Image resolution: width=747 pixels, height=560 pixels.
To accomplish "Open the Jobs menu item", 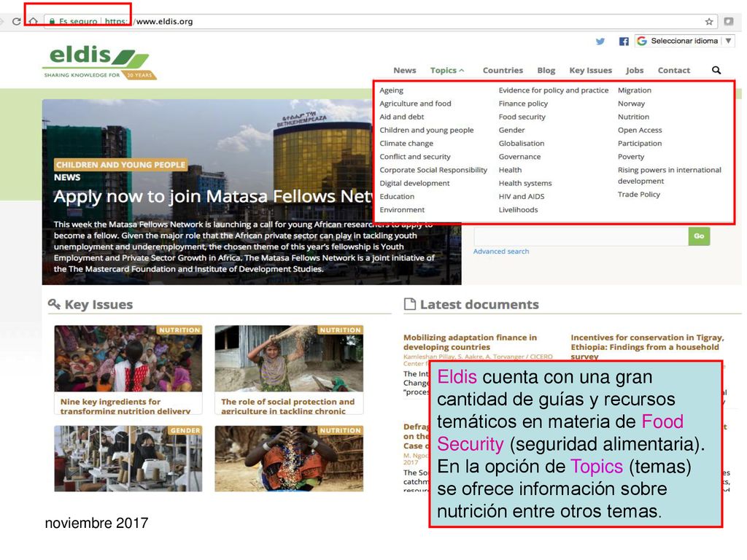I will [635, 71].
